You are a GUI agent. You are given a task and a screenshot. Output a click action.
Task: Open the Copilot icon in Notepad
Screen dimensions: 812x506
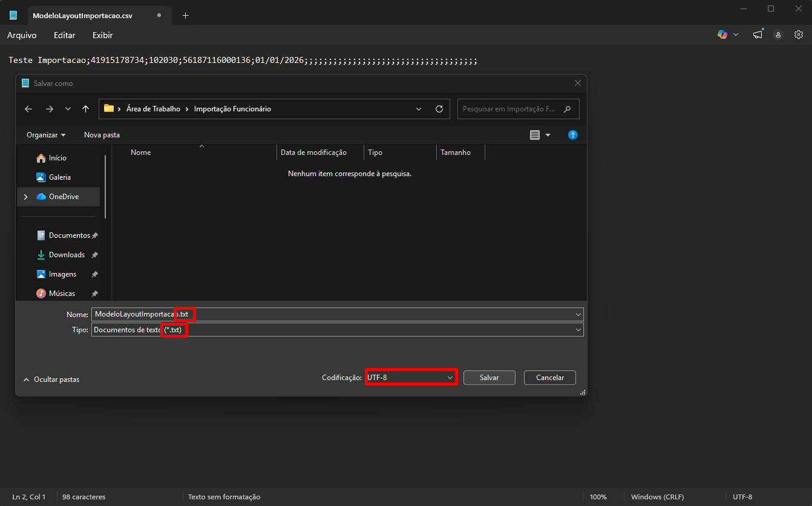[x=722, y=34]
